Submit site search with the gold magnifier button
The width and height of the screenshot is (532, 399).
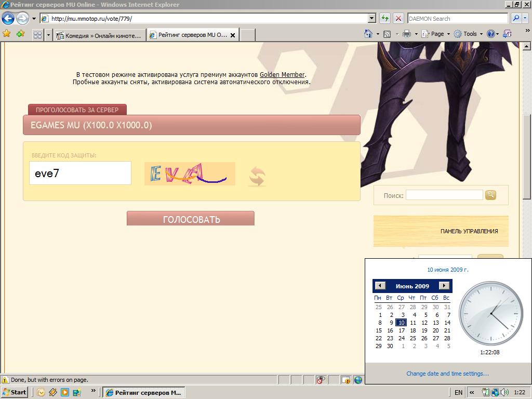[490, 195]
